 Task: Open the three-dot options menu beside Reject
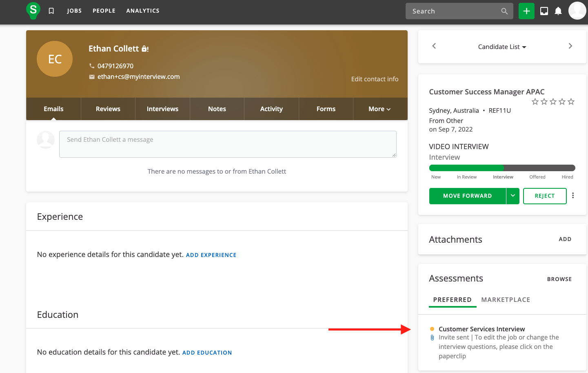pyautogui.click(x=573, y=196)
